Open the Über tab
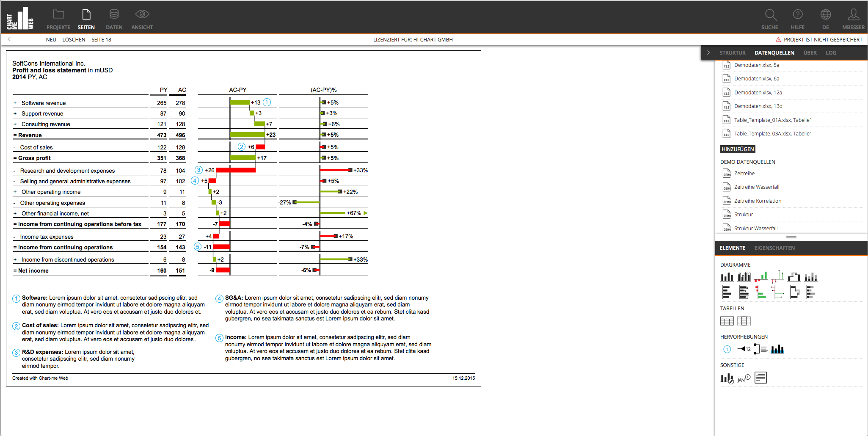Screen dimensions: 868x436 pyautogui.click(x=810, y=53)
